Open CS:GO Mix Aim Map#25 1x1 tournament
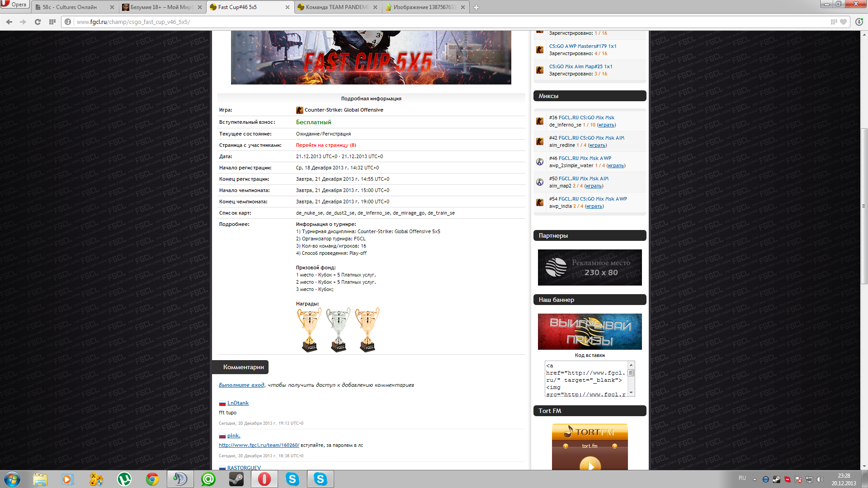 point(580,66)
